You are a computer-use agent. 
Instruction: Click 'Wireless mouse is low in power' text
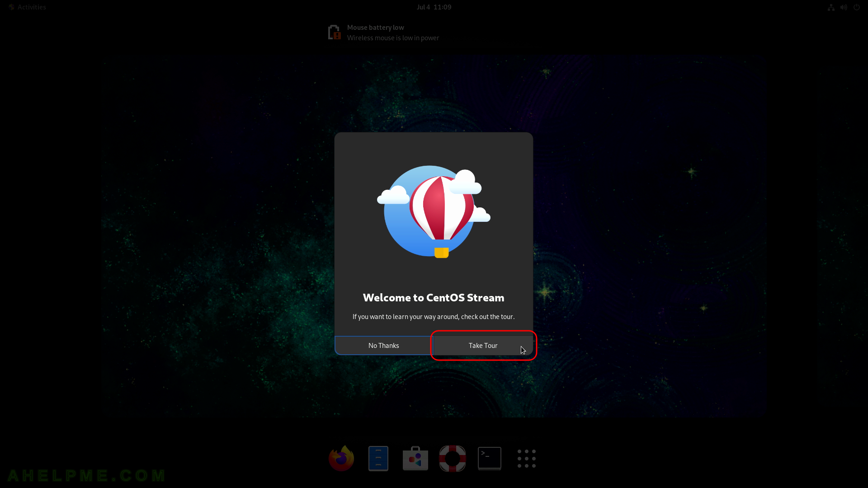pos(393,38)
